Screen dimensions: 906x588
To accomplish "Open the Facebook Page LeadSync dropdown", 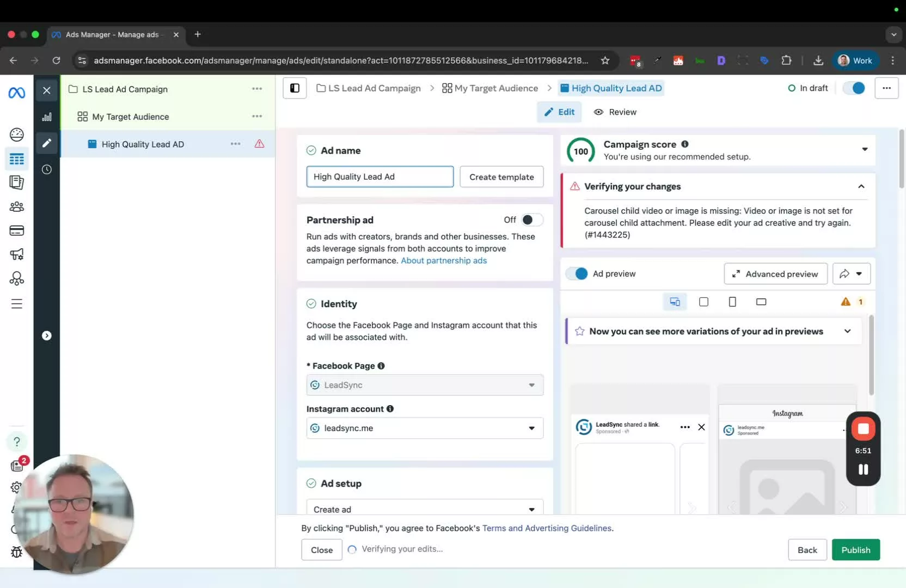I will click(x=532, y=385).
